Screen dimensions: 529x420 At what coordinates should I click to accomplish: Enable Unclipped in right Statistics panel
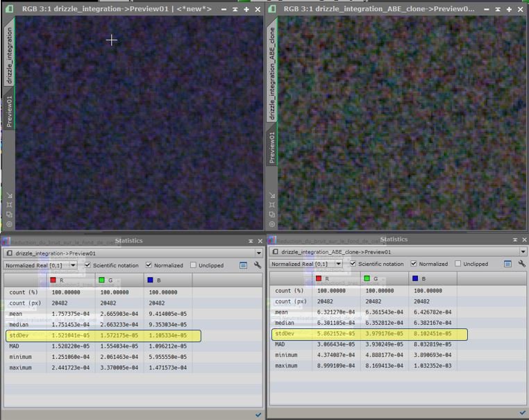pos(457,264)
